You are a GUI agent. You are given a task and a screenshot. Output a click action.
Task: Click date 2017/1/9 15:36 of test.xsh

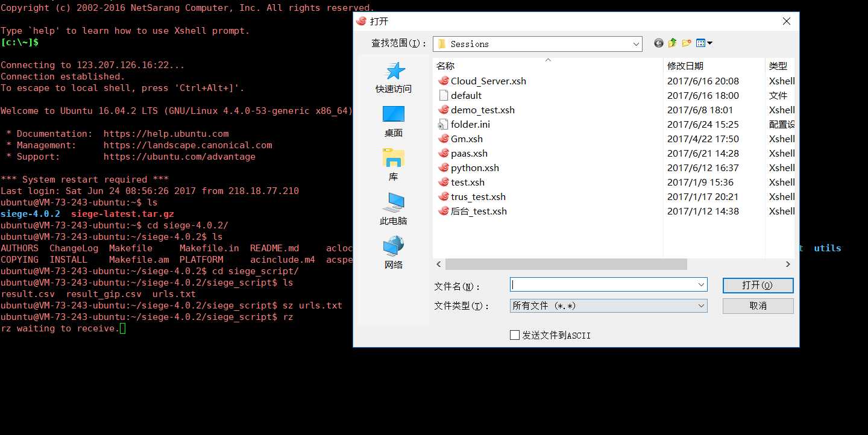coord(700,182)
